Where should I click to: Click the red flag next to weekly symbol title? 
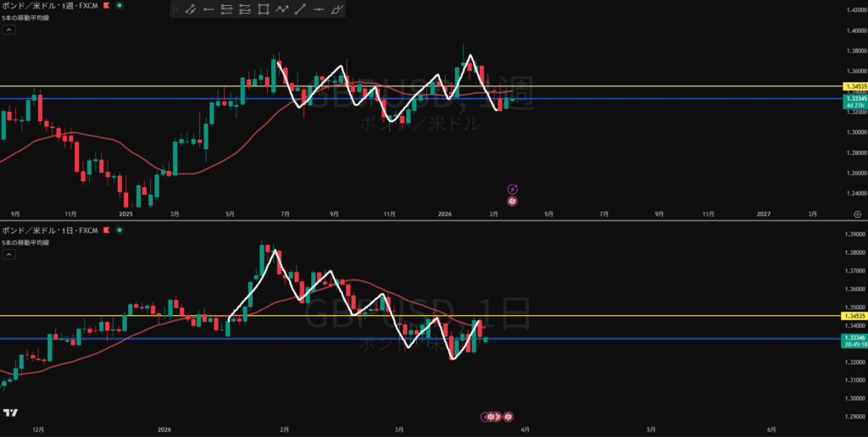point(107,5)
